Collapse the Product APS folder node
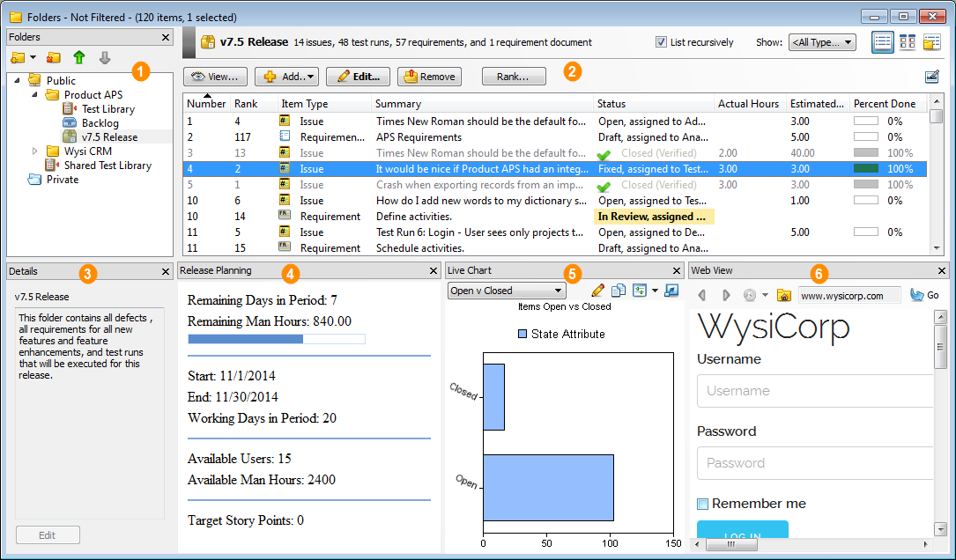The height and width of the screenshot is (560, 956). pyautogui.click(x=35, y=95)
